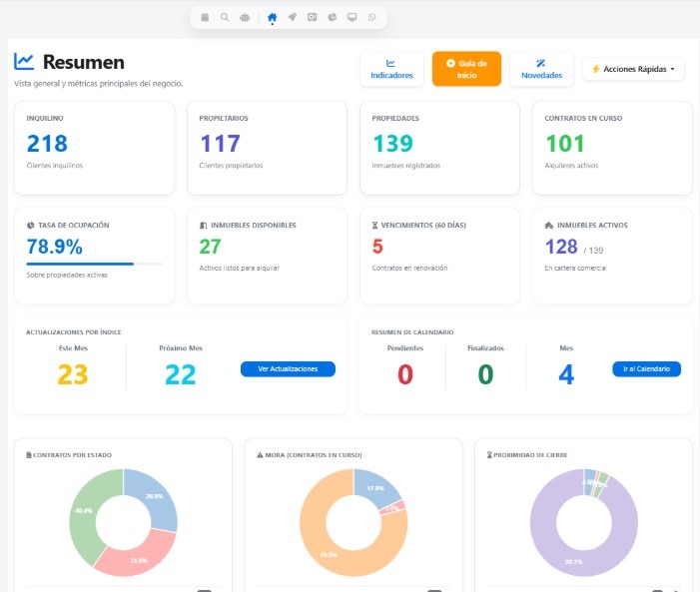Click the Tasa de Ocupación progress bar
This screenshot has height=592, width=700.
tap(94, 264)
